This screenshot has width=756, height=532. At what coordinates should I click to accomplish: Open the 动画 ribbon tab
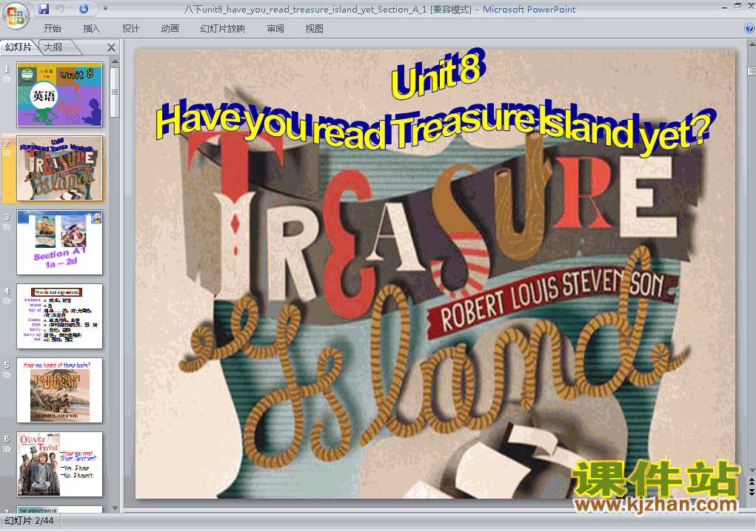coord(170,29)
